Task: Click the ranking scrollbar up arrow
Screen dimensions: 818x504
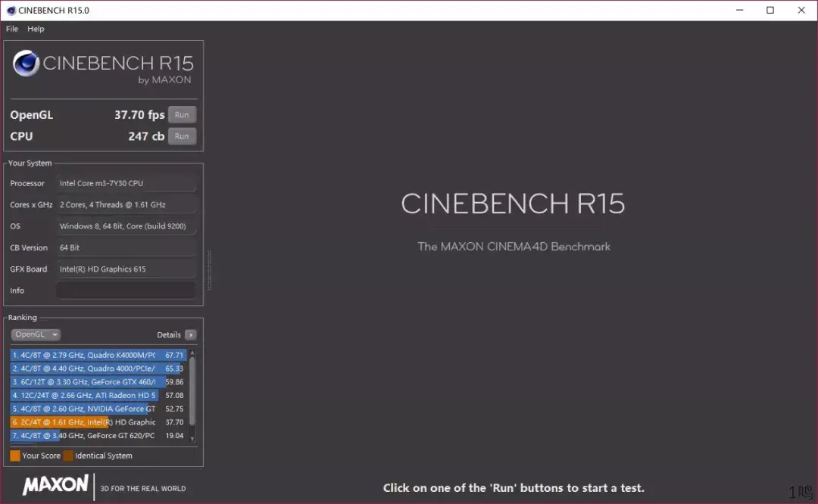Action: click(x=192, y=353)
